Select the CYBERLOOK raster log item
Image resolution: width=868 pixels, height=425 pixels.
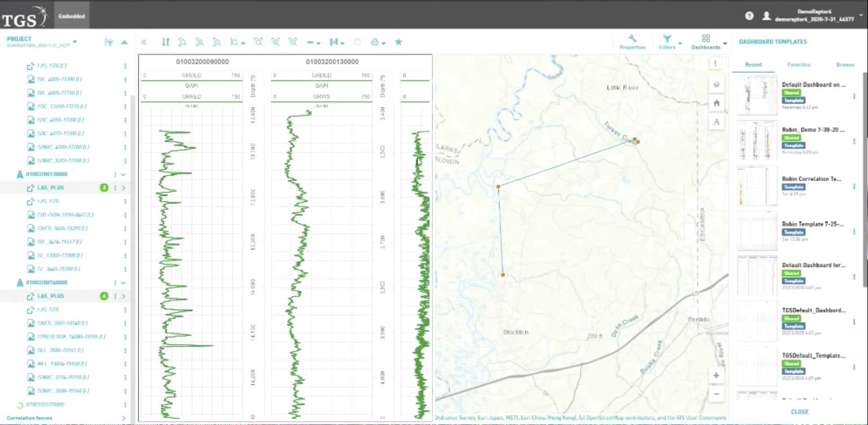tap(71, 337)
